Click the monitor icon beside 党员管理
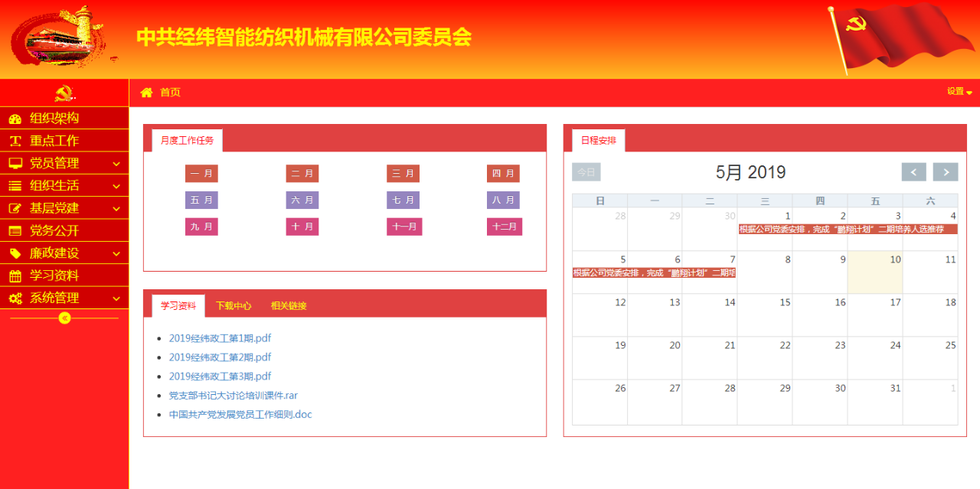 [15, 163]
